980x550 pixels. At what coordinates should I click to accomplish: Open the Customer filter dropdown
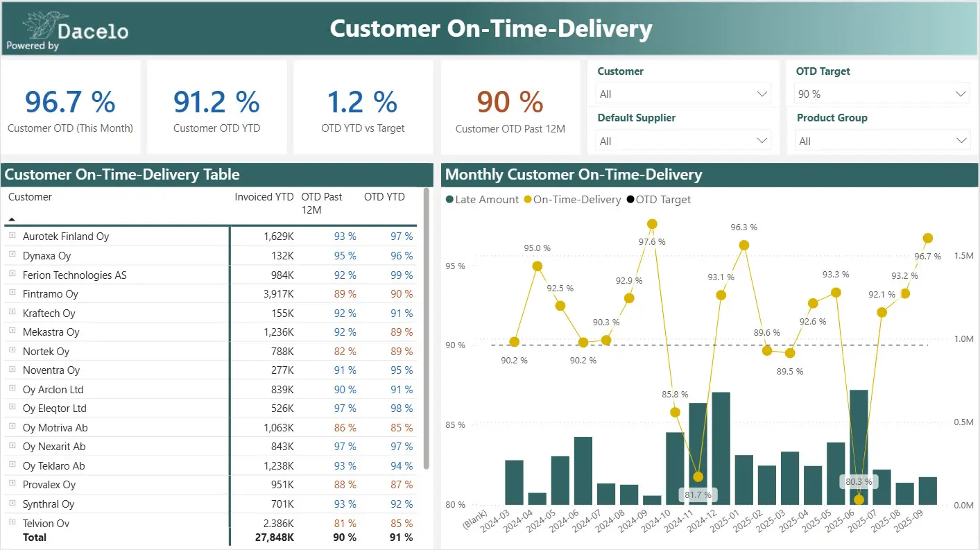coord(683,94)
